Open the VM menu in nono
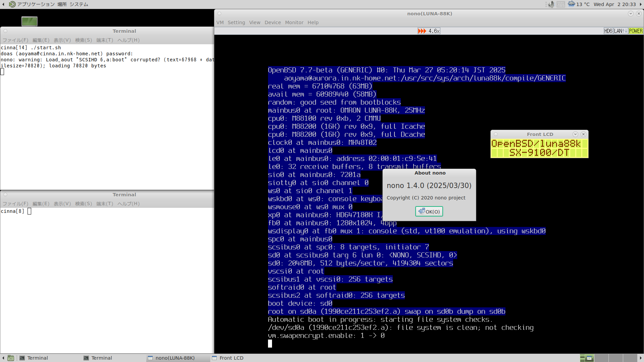The width and height of the screenshot is (644, 362). [x=220, y=22]
